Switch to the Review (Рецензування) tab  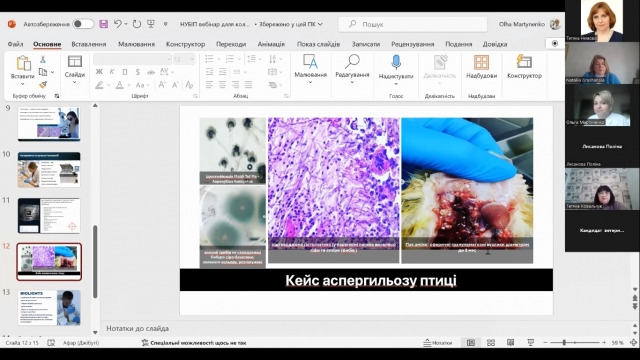(x=412, y=44)
